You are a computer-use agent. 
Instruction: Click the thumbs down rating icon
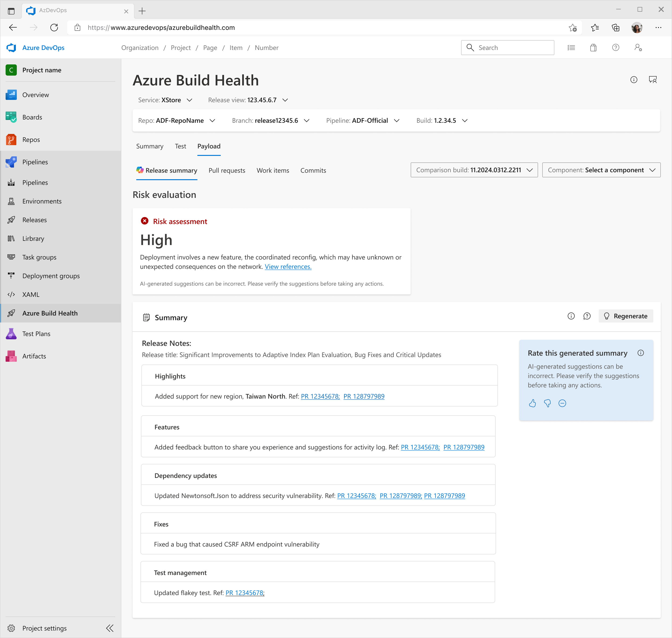[x=548, y=403]
